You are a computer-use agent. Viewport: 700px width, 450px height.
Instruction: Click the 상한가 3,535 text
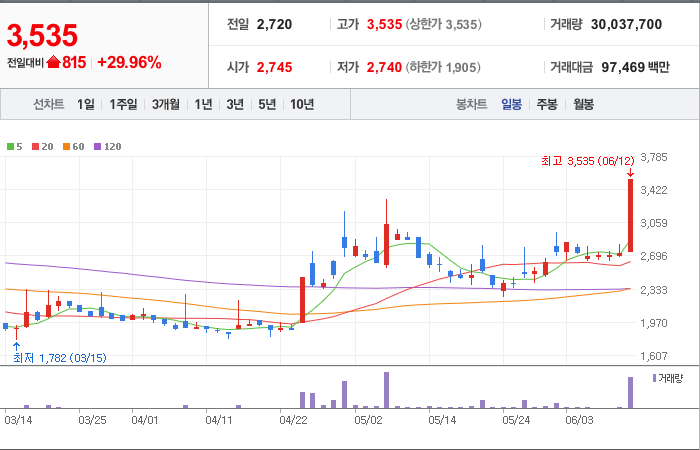(444, 24)
